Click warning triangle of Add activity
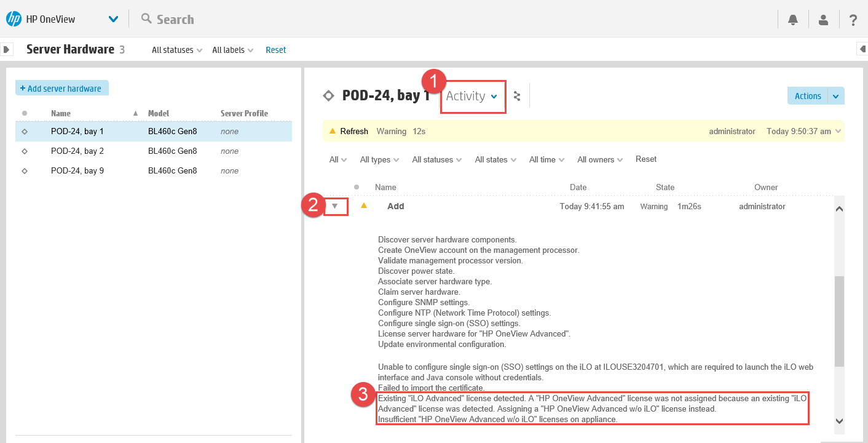Viewport: 868px width, 443px height. (363, 206)
